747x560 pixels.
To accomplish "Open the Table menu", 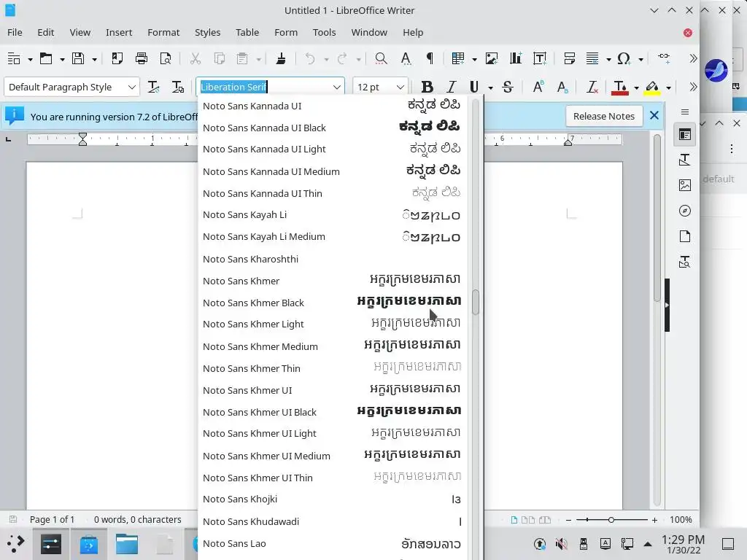I will [247, 32].
